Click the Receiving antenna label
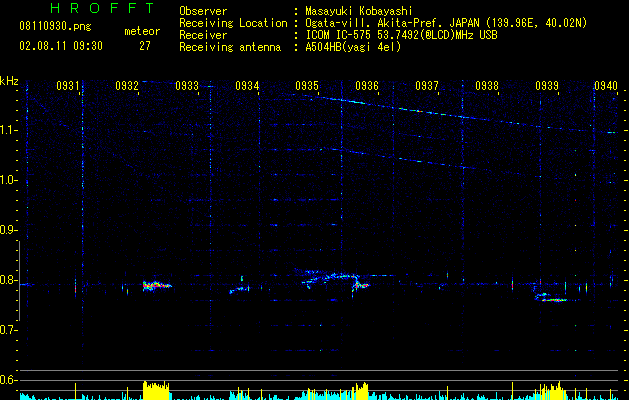Viewport: 629px width, 400px height. click(x=230, y=47)
